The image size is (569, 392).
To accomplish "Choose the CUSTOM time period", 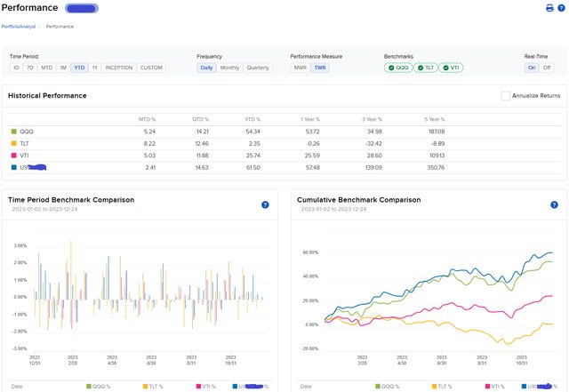I will coord(151,68).
